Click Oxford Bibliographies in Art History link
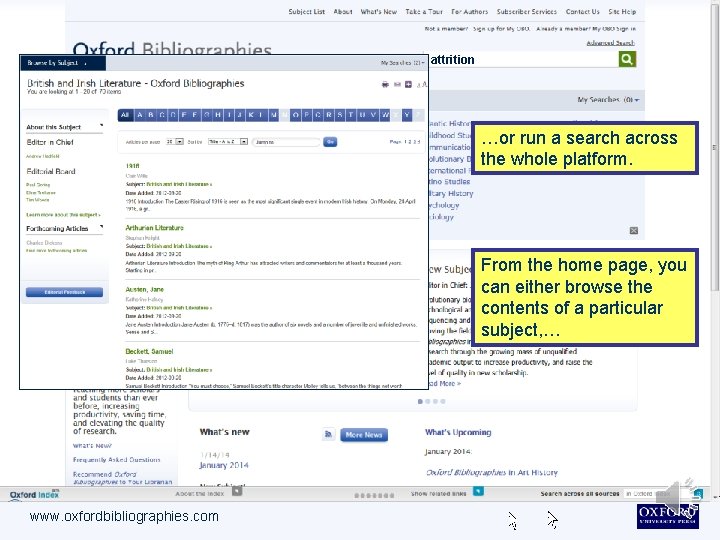 [491, 472]
